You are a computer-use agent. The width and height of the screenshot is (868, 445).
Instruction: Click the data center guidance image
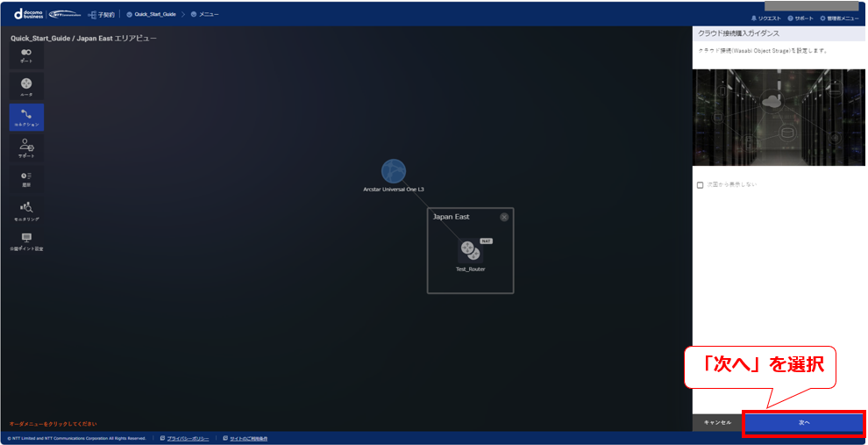pyautogui.click(x=779, y=117)
